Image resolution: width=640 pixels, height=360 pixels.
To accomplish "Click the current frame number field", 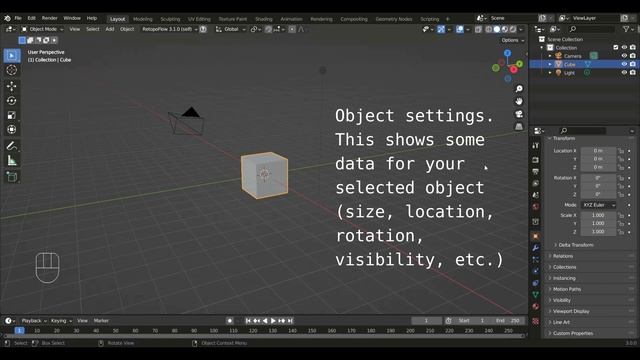I will pos(426,321).
